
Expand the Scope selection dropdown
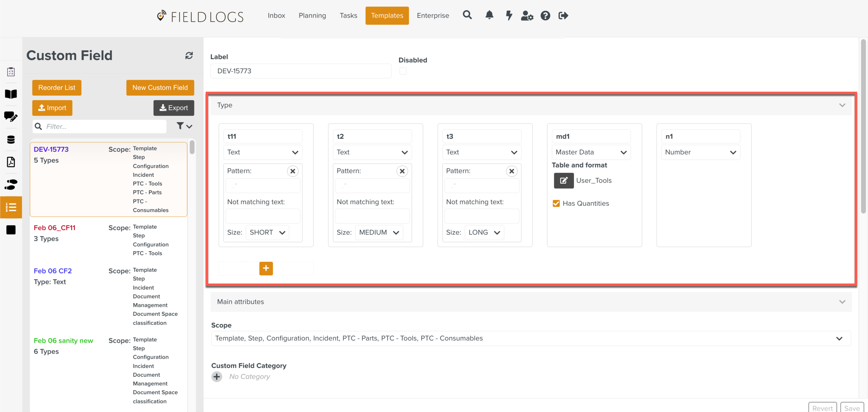coord(839,338)
